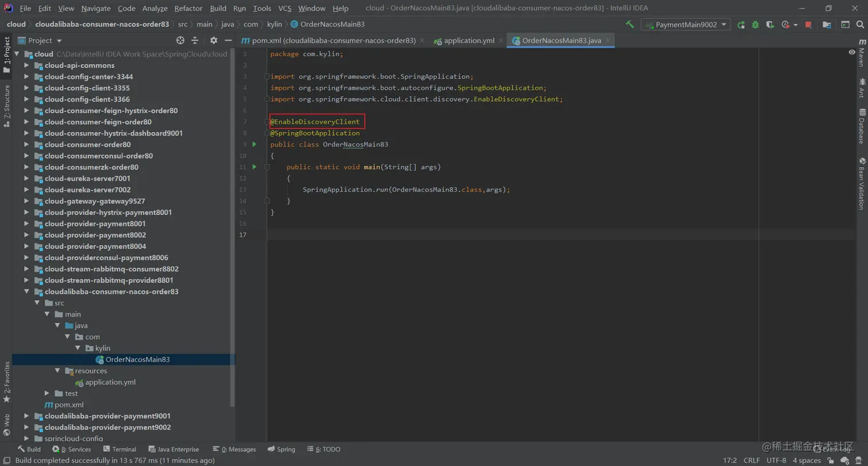
Task: Change UTF-8 file encoding in status bar
Action: (x=776, y=460)
